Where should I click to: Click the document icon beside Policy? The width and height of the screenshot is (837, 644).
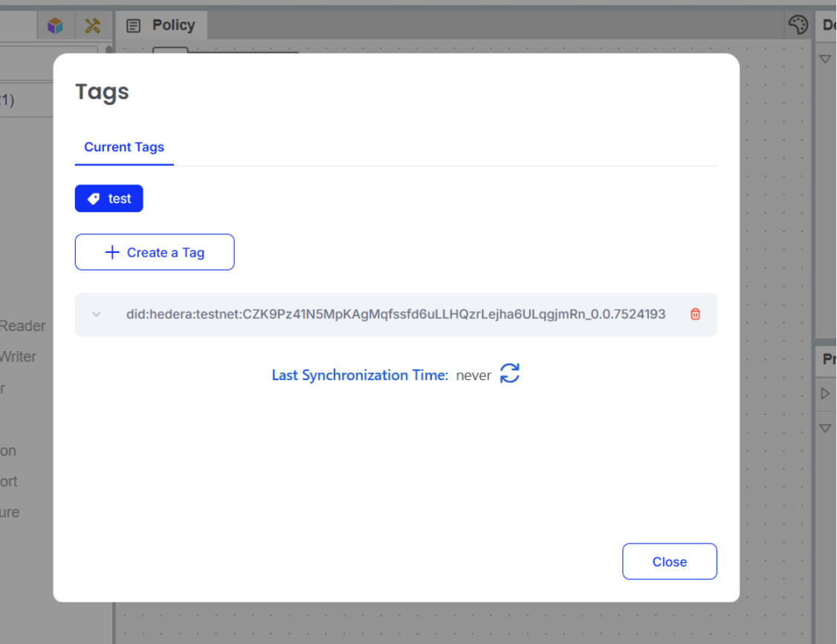(134, 26)
